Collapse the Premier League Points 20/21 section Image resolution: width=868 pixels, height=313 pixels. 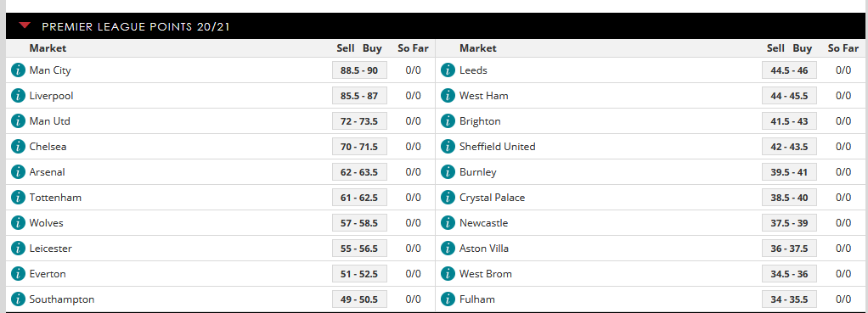pos(25,25)
